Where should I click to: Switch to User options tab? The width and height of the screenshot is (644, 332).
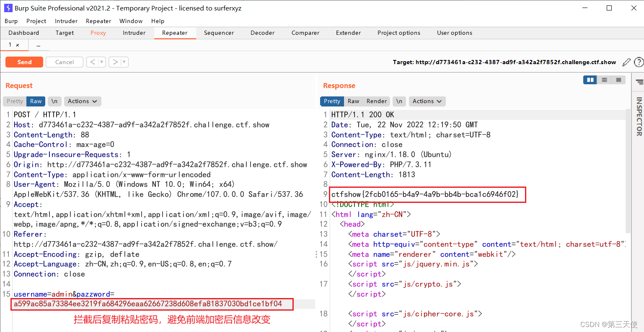(455, 33)
